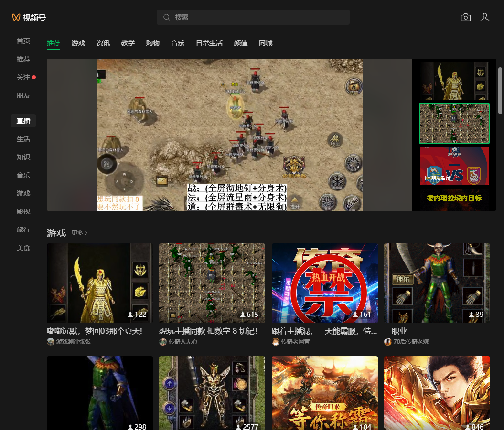Select golden armor thumbnail in side carousel
Screen dimensions: 504x430
(x=454, y=81)
